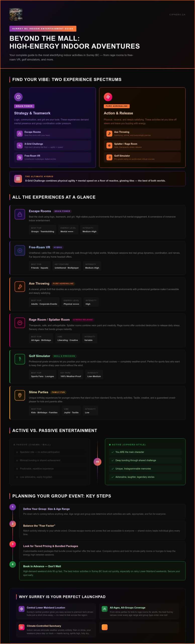The image size is (195, 644).
Task: Click the Surrey BC Indoor Entertainment Guide badge
Action: [x=43, y=29]
